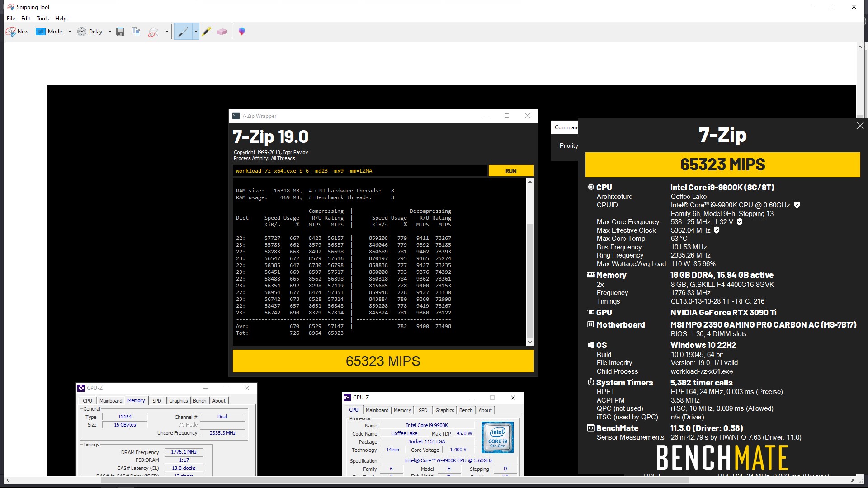868x488 pixels.
Task: Send snip via email icon
Action: click(x=154, y=32)
